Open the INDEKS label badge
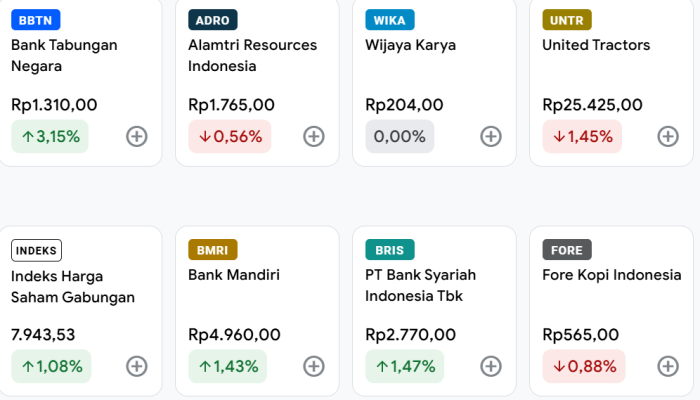 tap(37, 250)
